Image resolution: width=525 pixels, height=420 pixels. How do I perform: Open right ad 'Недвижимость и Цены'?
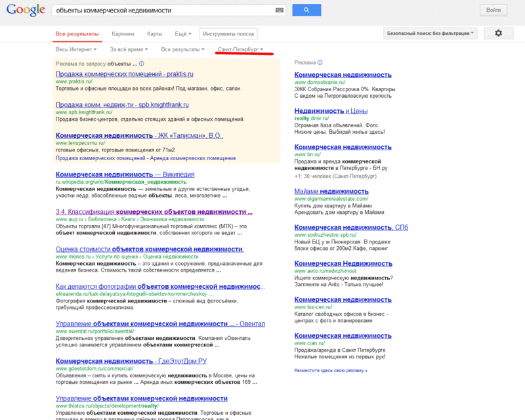(331, 111)
